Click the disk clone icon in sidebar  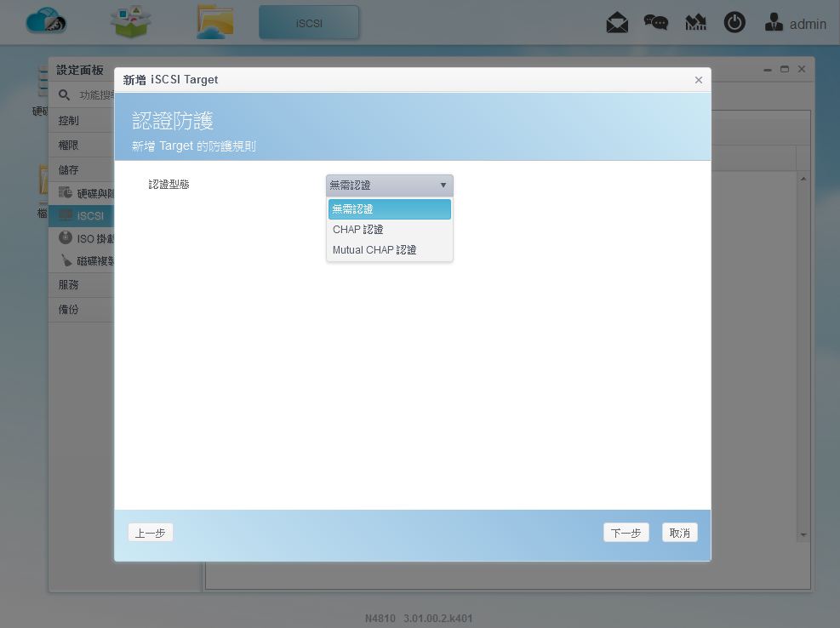(x=66, y=260)
